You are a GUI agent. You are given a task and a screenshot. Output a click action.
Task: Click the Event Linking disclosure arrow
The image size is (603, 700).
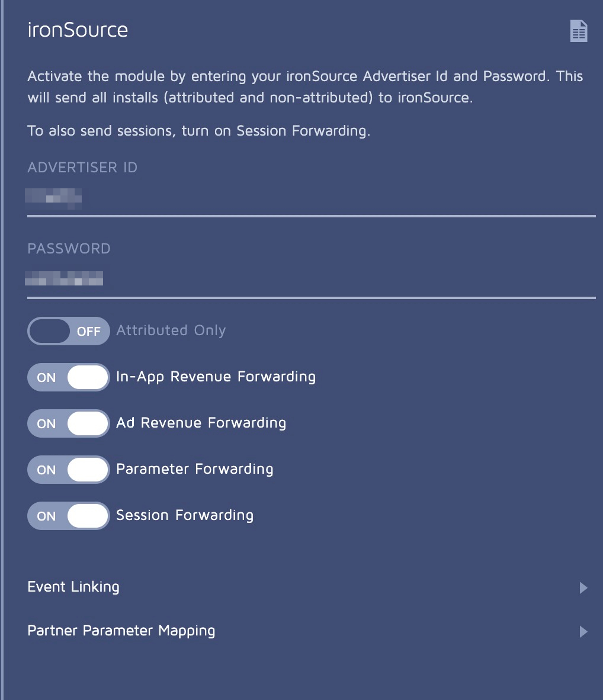tap(583, 587)
